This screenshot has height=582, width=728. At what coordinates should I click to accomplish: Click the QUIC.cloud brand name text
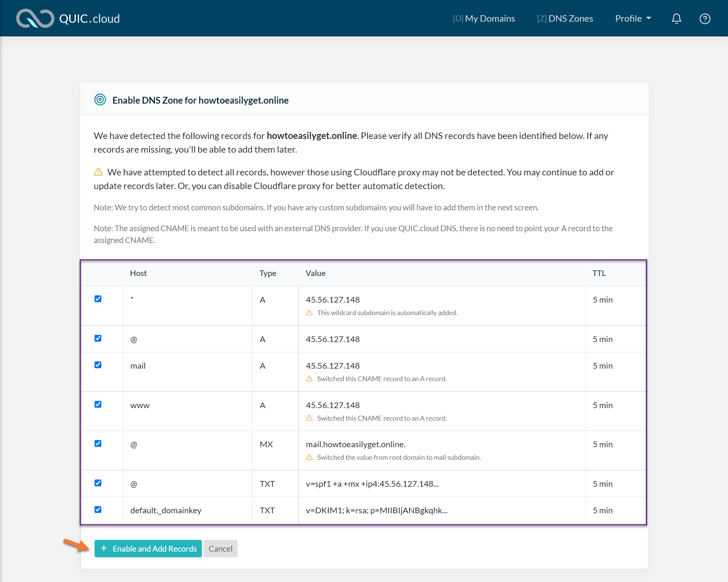point(90,19)
